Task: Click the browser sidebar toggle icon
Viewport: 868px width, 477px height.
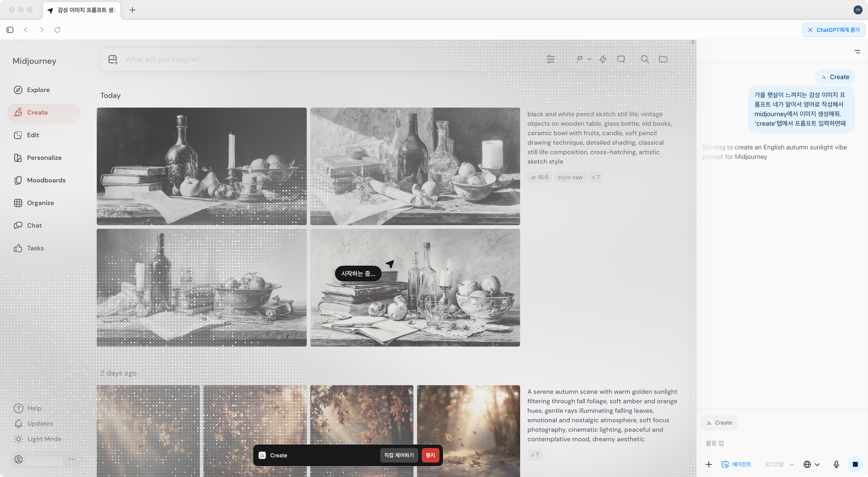Action: coord(10,30)
